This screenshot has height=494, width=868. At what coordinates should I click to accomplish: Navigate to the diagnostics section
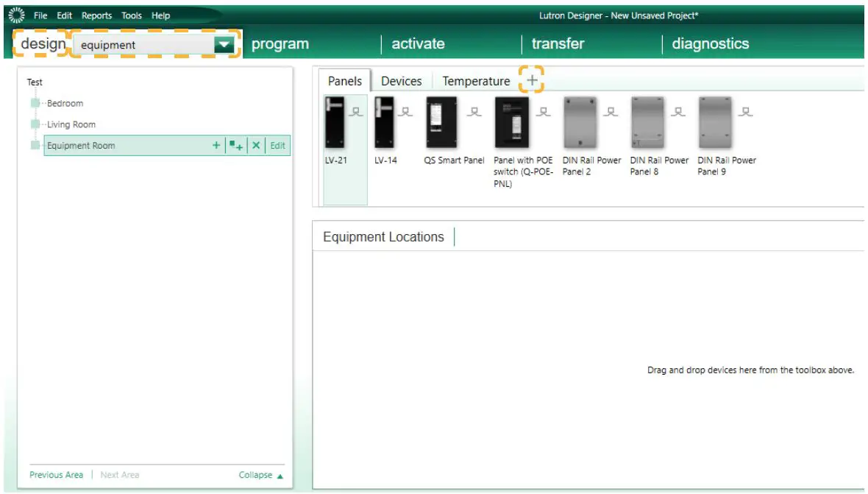pos(710,43)
